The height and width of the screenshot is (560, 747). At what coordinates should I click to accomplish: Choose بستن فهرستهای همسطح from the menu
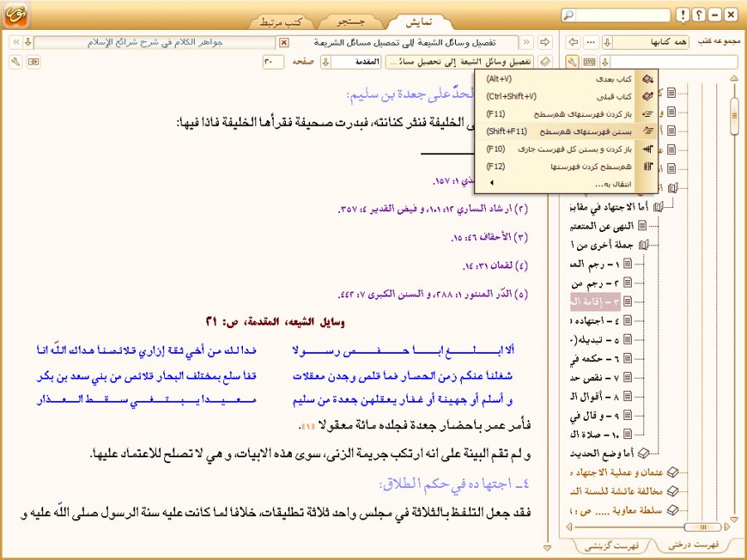coord(567,131)
